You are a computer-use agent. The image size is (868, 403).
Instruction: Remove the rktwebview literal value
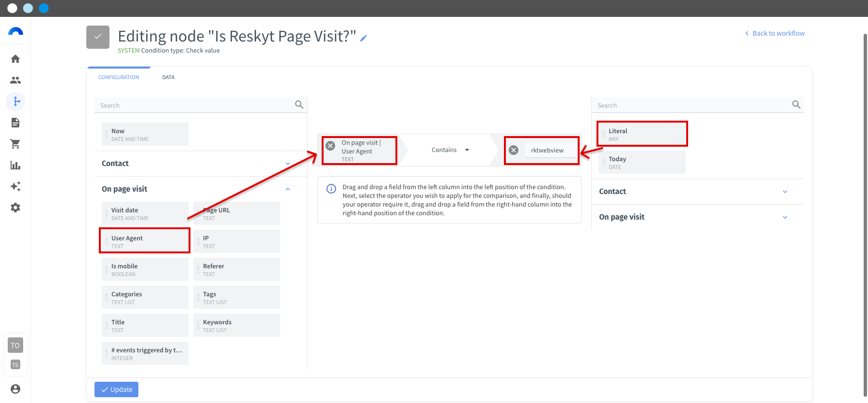[514, 150]
